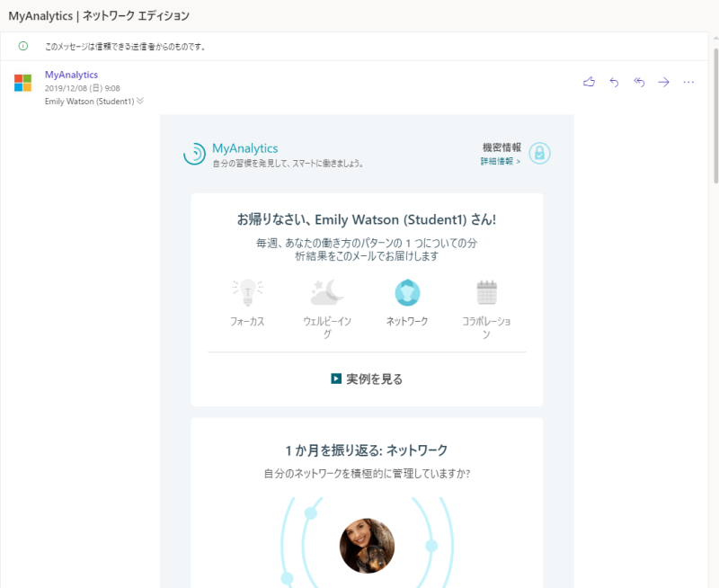The image size is (719, 588).
Task: Select the フォーカス light bulb icon
Action: pyautogui.click(x=248, y=292)
